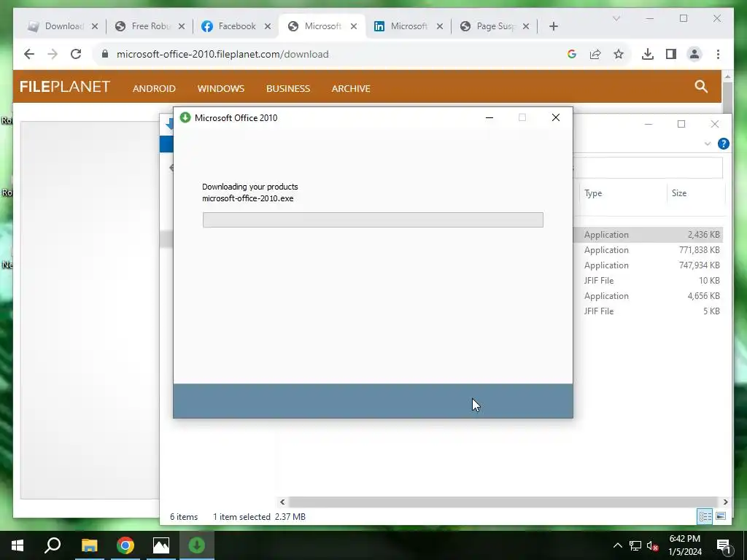Open File Explorer from taskbar
This screenshot has width=747, height=560.
(x=89, y=545)
